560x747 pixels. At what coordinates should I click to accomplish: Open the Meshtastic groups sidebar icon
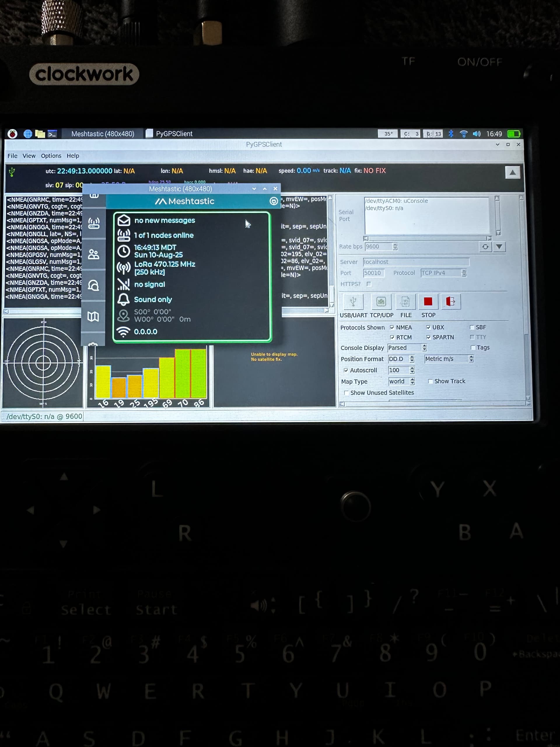[x=94, y=254]
